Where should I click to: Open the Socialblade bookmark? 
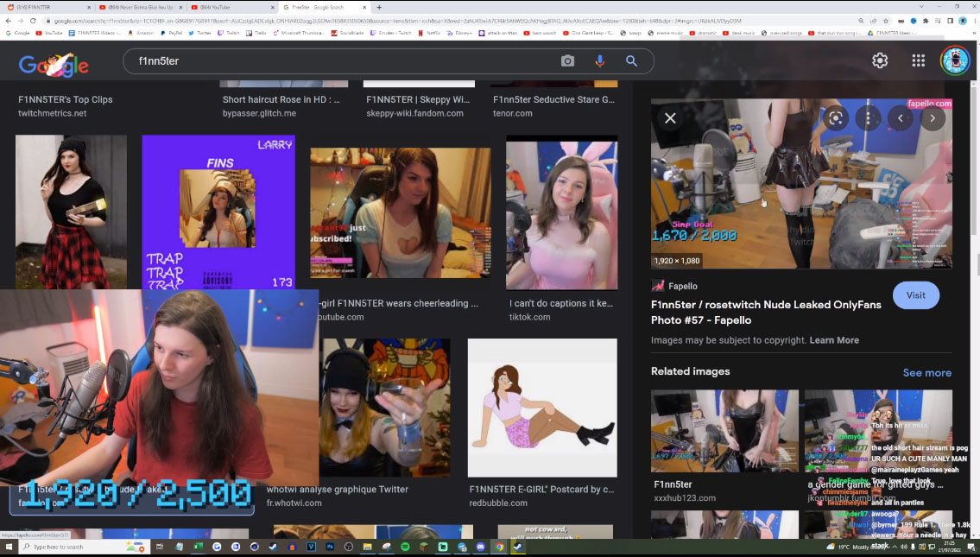[347, 33]
